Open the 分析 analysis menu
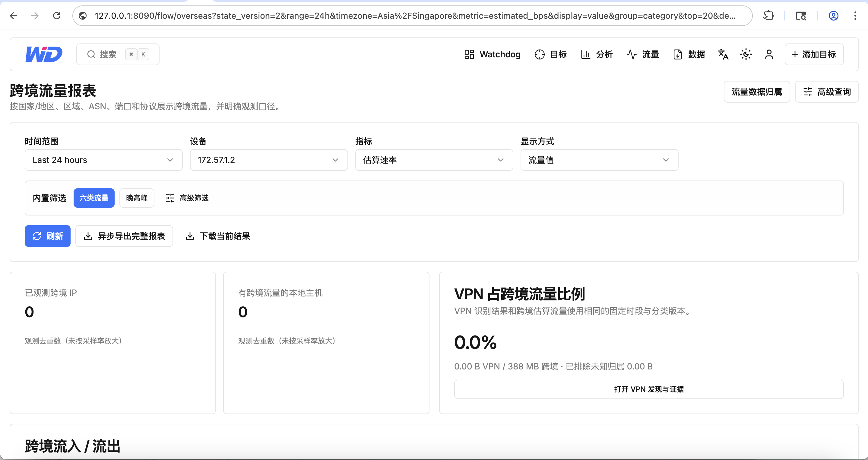Viewport: 868px width, 460px height. click(x=597, y=54)
